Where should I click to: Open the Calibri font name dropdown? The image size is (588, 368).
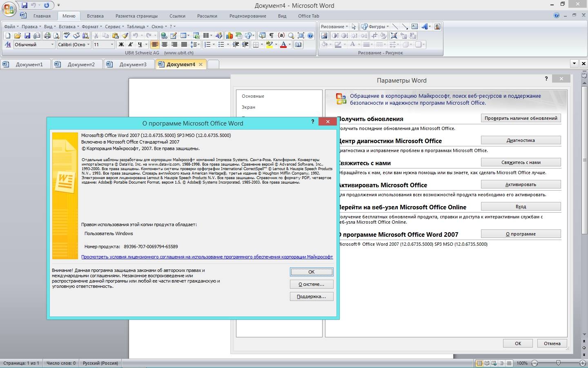tap(88, 45)
